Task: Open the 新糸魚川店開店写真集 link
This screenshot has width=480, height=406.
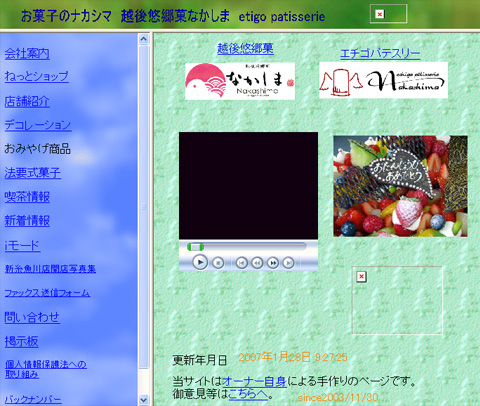Action: tap(50, 269)
